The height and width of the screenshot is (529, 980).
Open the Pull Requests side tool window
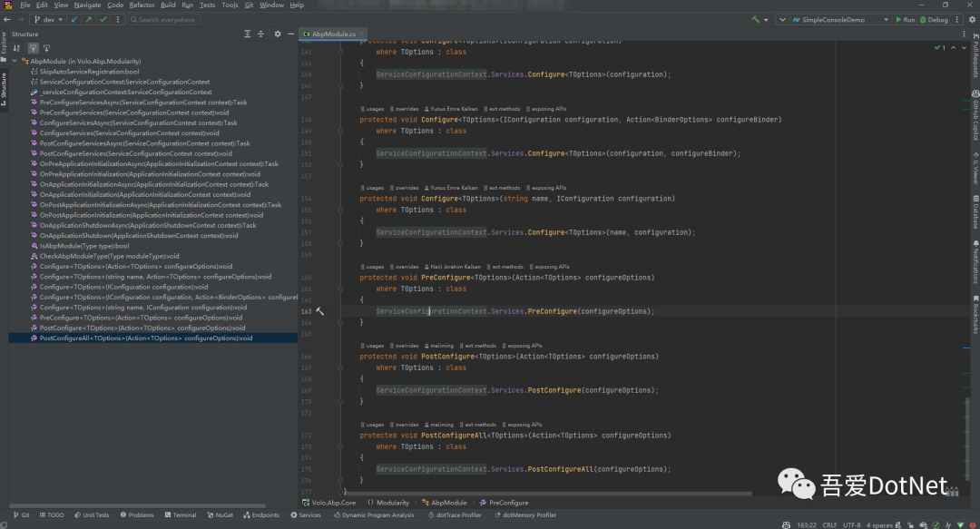click(x=975, y=55)
